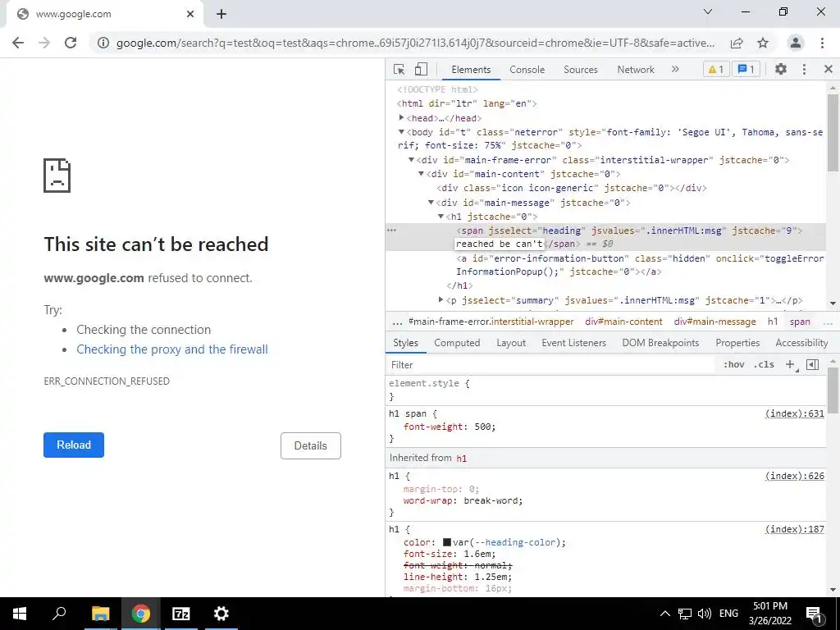This screenshot has width=840, height=630.
Task: Click the address bar URL
Action: 415,43
